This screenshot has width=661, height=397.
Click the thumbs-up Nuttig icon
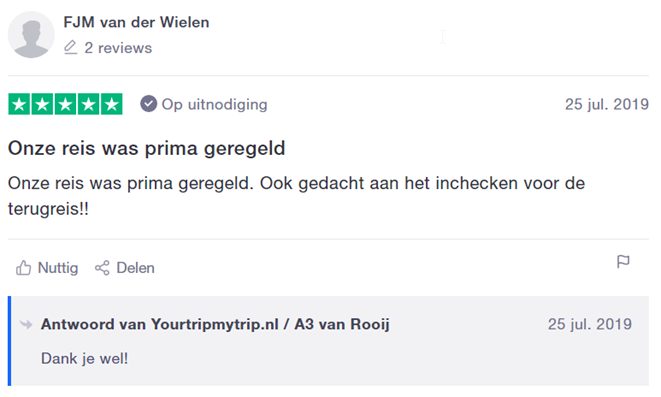pos(24,268)
